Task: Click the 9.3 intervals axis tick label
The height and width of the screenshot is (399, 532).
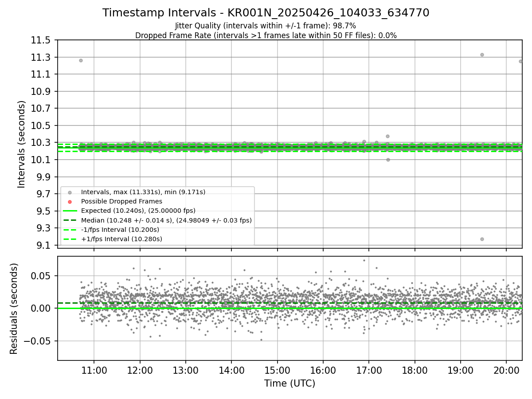Action: pyautogui.click(x=43, y=228)
